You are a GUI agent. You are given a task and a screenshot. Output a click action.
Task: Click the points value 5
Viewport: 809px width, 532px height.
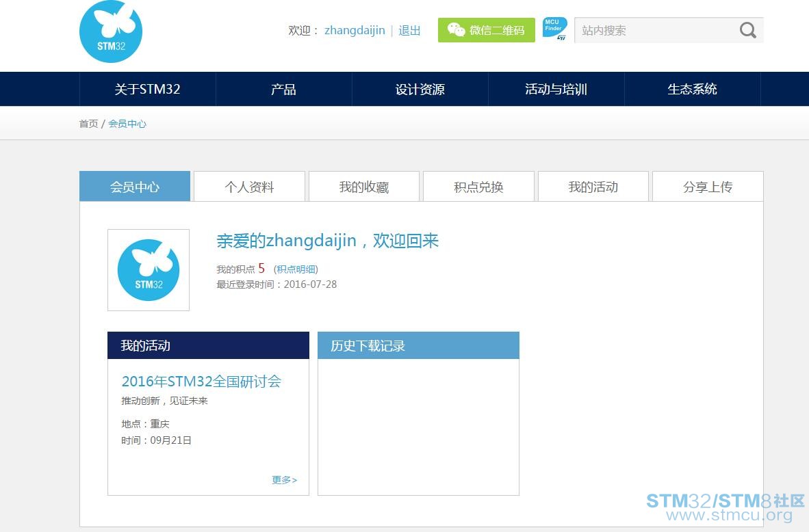coord(261,268)
